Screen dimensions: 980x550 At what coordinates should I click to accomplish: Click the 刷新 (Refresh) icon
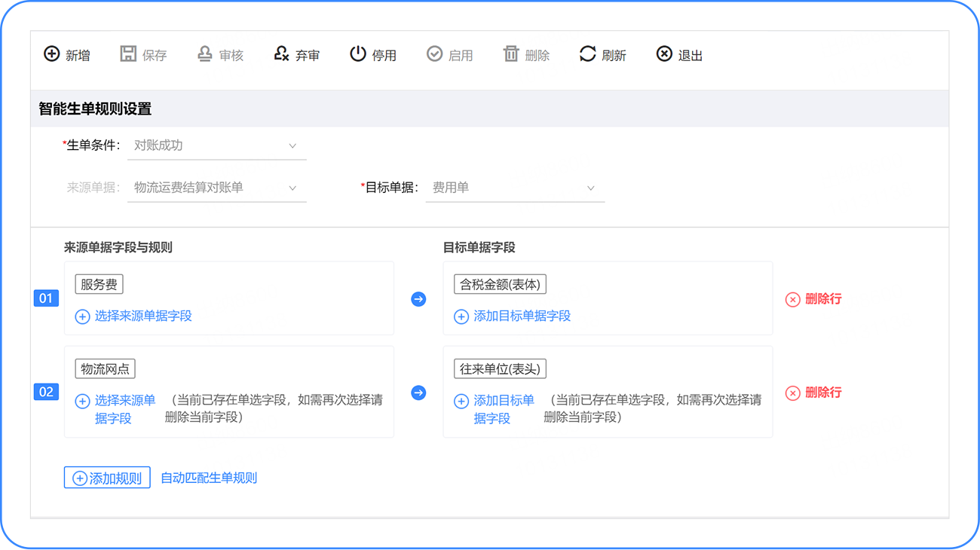(x=587, y=54)
